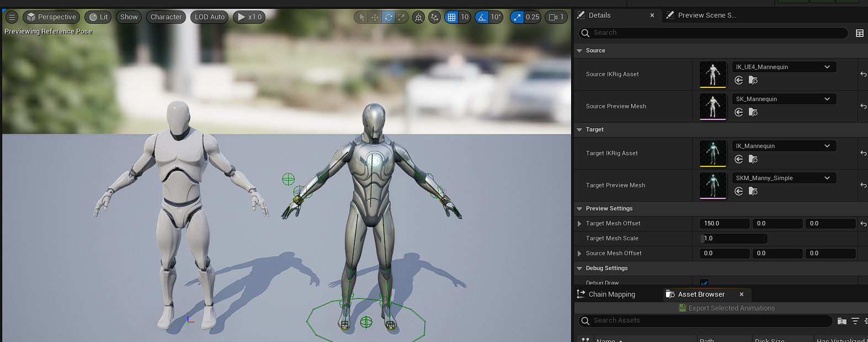868x342 pixels.
Task: Close the Details tab
Action: (652, 15)
